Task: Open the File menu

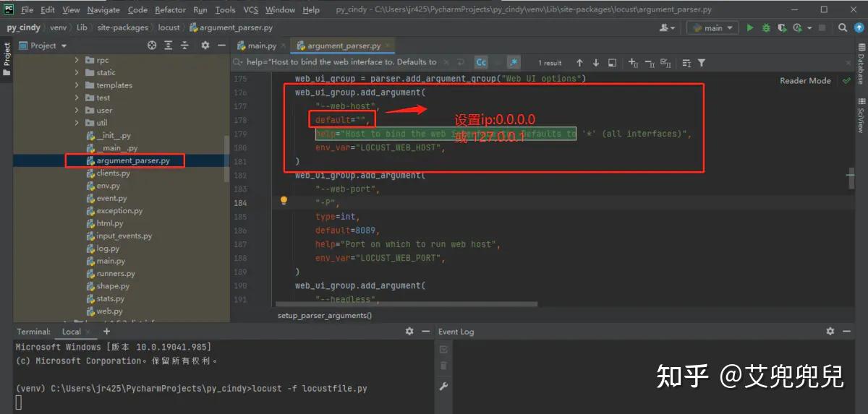Action: coord(27,10)
